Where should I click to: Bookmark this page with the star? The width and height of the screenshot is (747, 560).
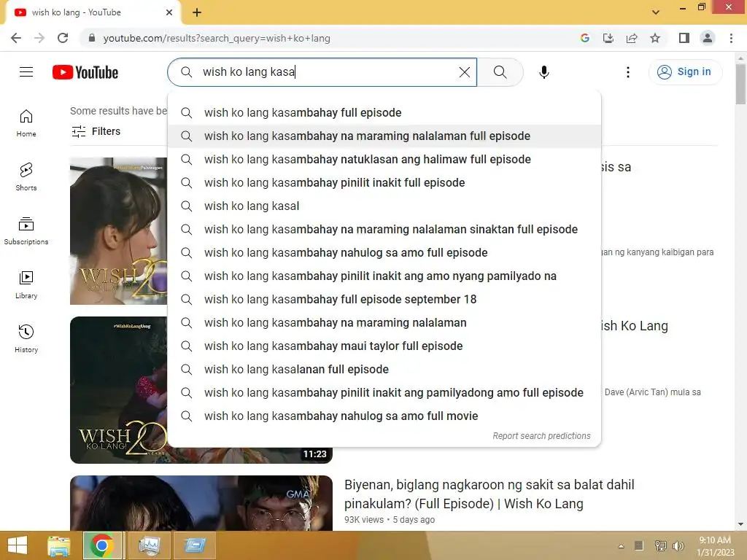pos(655,38)
